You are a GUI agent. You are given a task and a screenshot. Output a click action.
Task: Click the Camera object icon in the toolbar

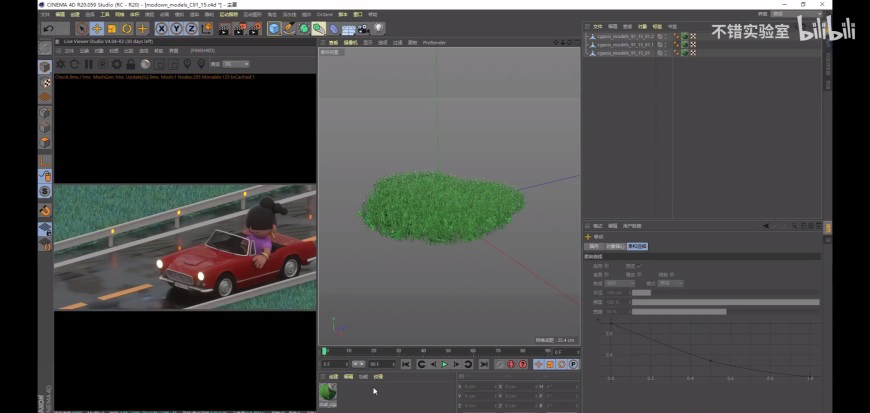[364, 28]
